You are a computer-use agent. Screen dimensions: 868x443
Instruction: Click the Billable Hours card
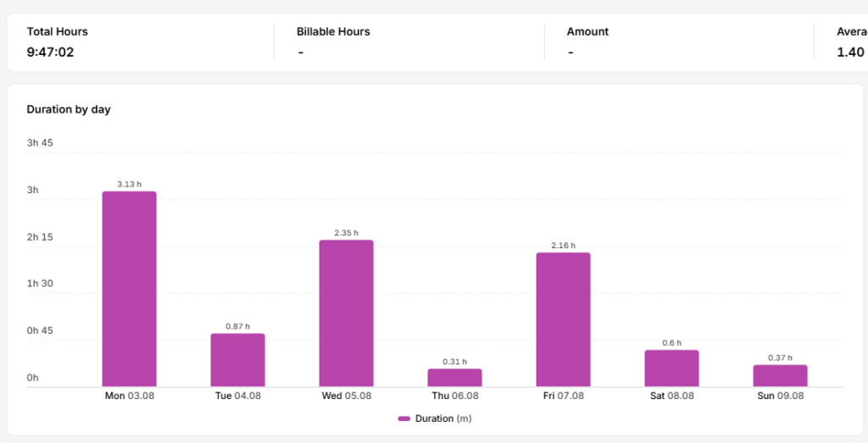[x=409, y=42]
